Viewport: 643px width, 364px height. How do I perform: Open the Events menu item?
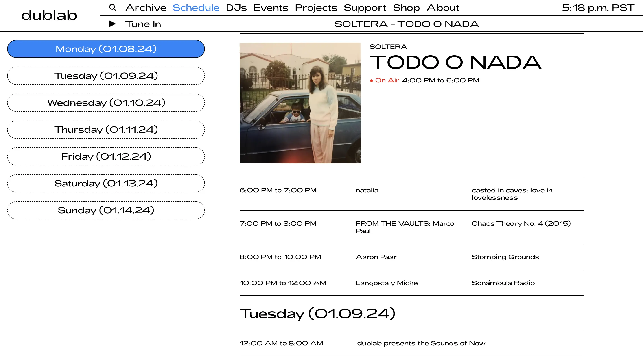point(271,8)
